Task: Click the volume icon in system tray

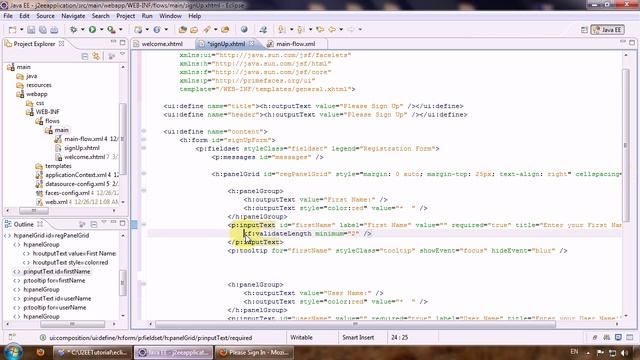Action: click(624, 352)
